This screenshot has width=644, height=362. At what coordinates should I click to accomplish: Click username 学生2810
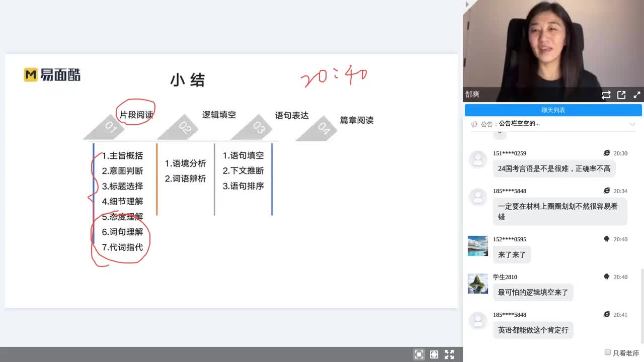505,277
